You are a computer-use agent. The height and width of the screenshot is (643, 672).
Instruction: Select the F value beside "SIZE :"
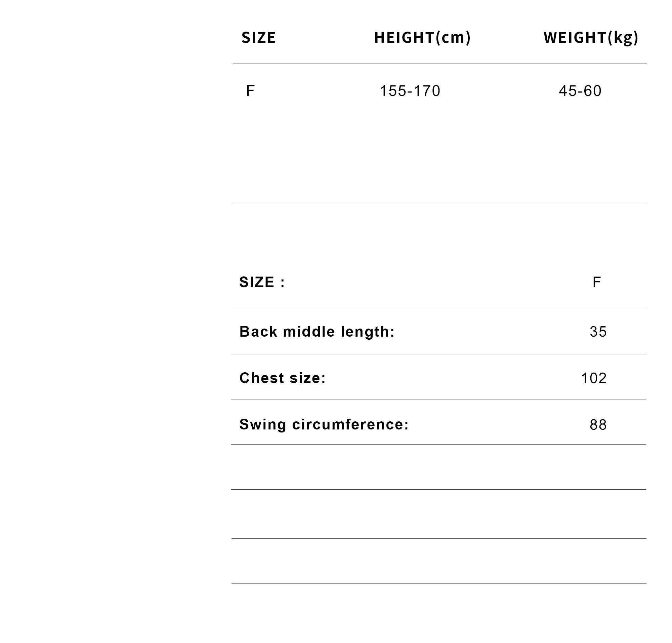tap(596, 282)
